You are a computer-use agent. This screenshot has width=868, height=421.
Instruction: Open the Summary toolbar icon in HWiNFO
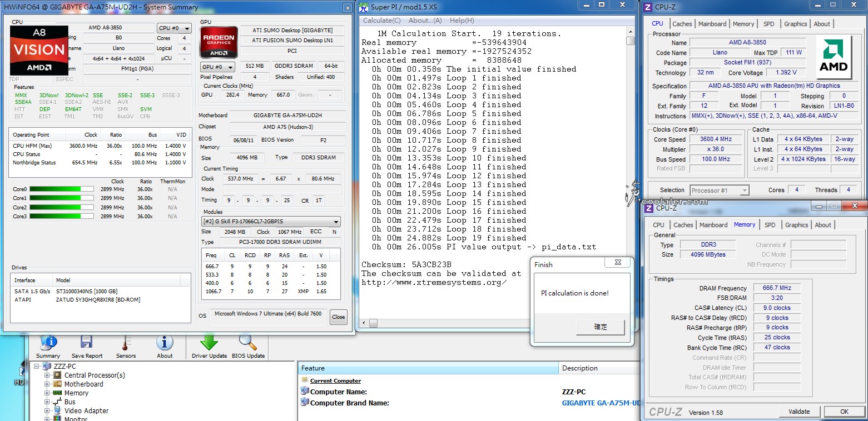coord(48,343)
